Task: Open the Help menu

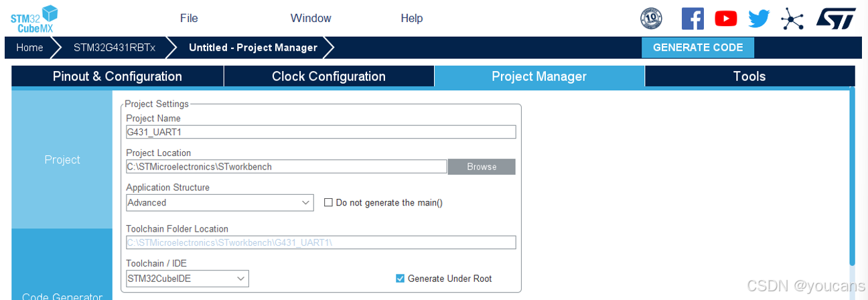Action: click(x=412, y=18)
